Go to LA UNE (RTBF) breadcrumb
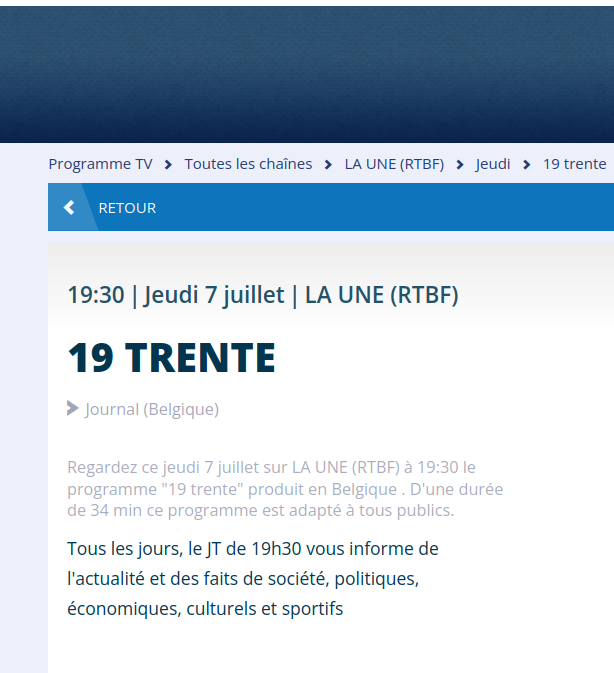 pos(394,164)
